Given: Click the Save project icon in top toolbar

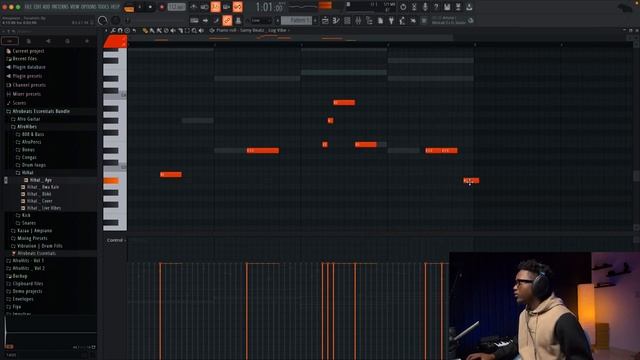Looking at the screenshot, I should pos(447,7).
